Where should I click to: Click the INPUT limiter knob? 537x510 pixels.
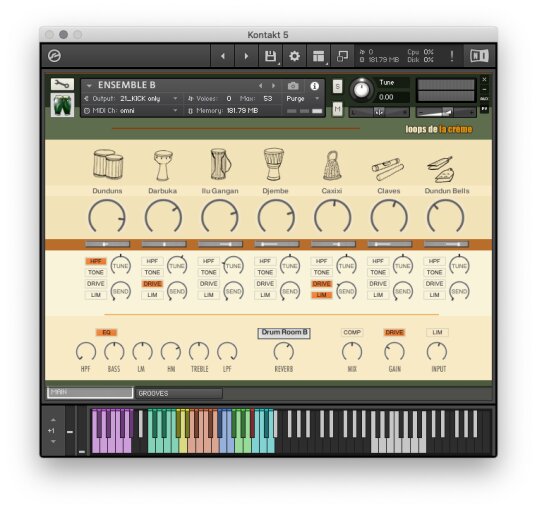click(437, 352)
